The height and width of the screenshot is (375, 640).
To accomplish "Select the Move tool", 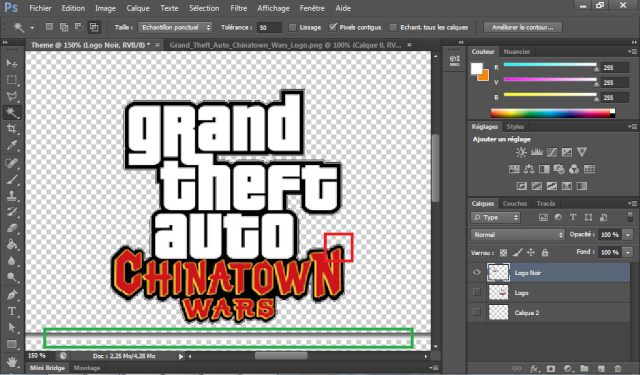I will point(12,63).
